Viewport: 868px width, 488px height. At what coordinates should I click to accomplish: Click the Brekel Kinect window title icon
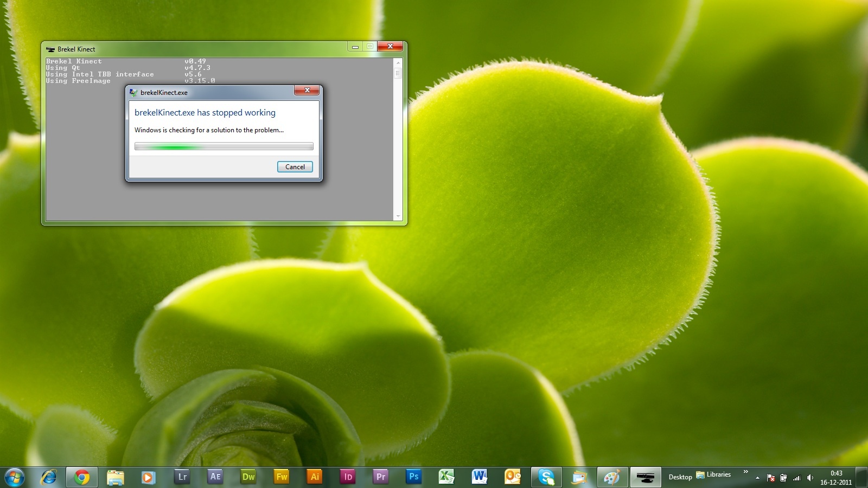pos(50,49)
